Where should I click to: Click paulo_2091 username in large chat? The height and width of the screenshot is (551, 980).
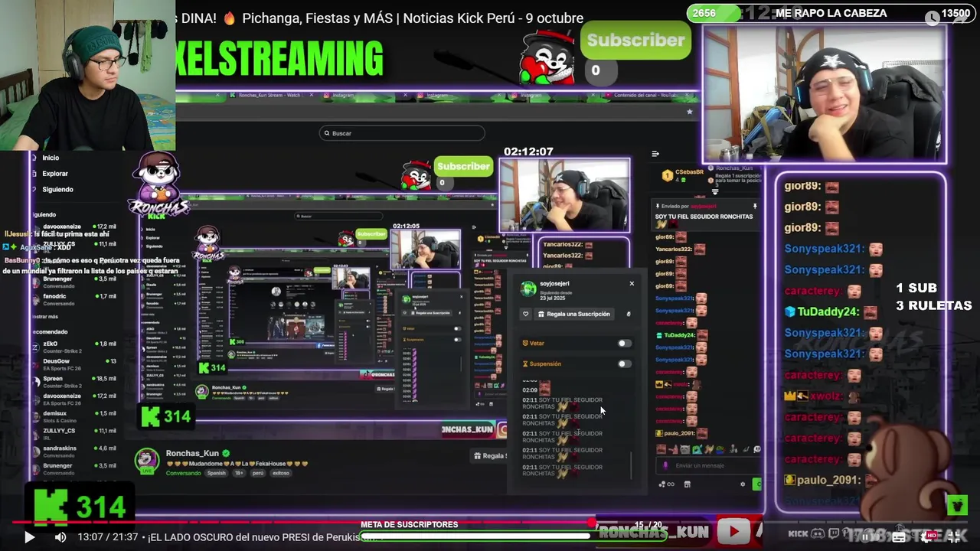[829, 480]
